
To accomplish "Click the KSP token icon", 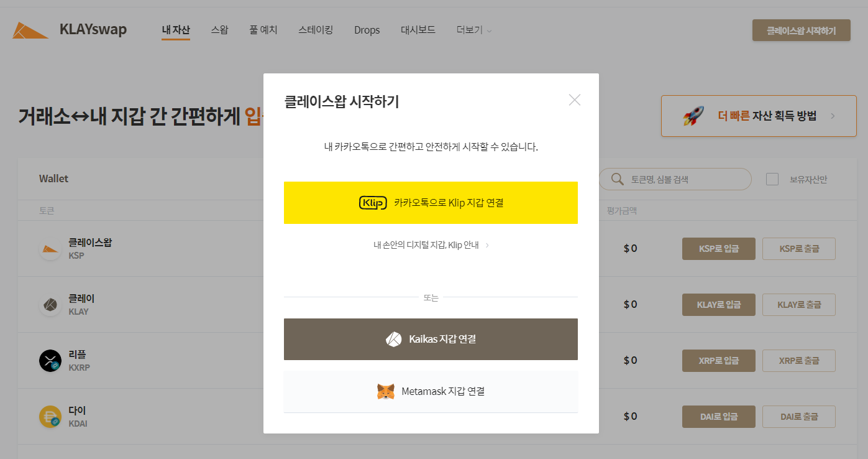I will pos(50,249).
